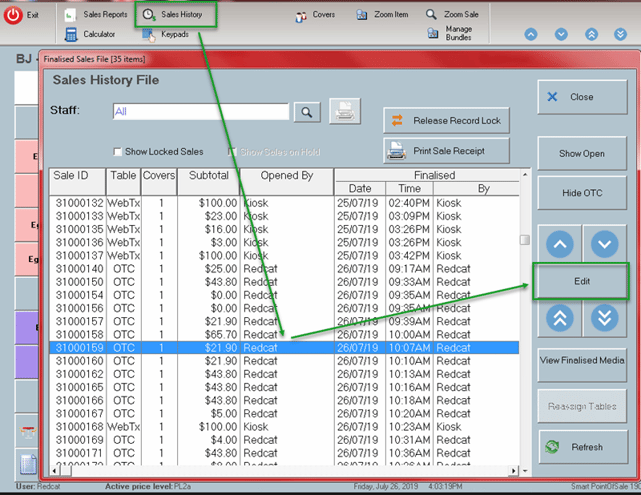Click the table icon in the left sidebar

[28, 431]
